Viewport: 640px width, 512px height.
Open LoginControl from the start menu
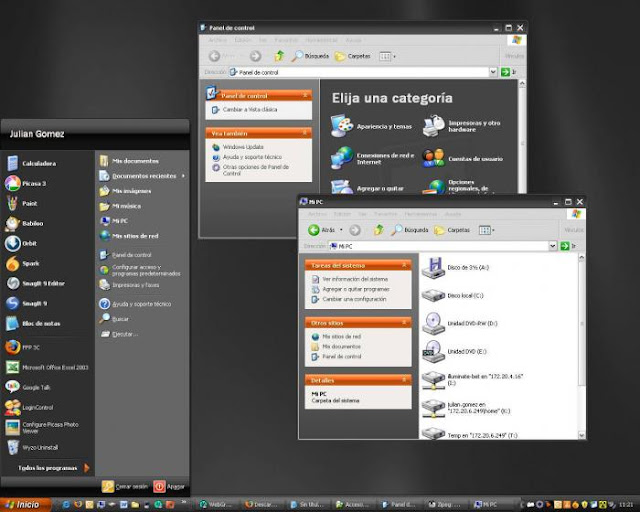click(29, 407)
